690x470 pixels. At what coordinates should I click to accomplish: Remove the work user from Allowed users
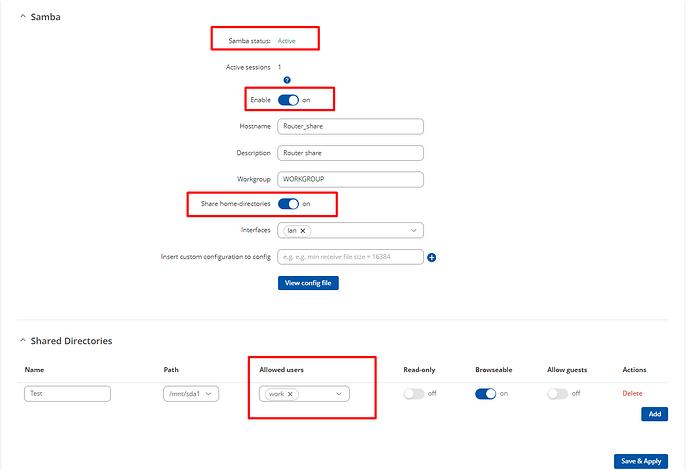[290, 394]
